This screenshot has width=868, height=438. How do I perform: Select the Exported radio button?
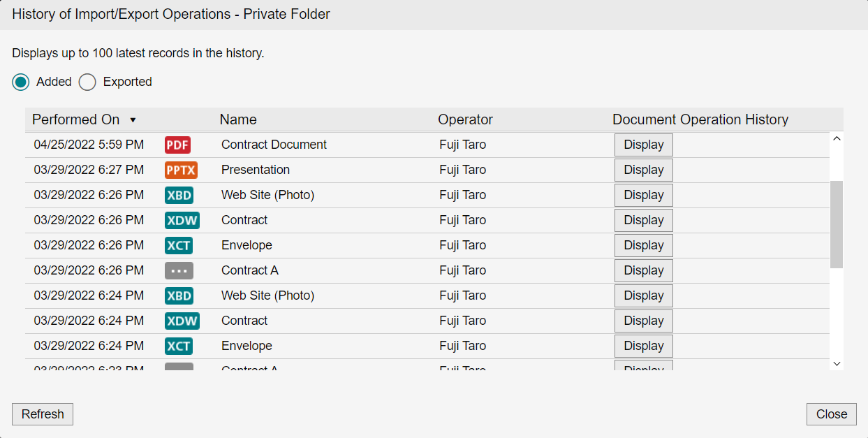click(87, 82)
